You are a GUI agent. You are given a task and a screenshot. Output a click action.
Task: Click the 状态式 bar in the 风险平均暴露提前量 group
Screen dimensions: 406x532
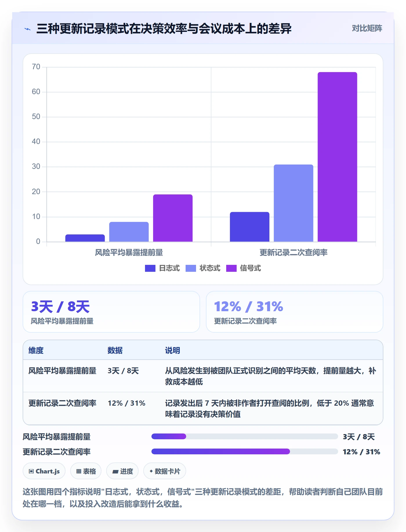point(129,232)
